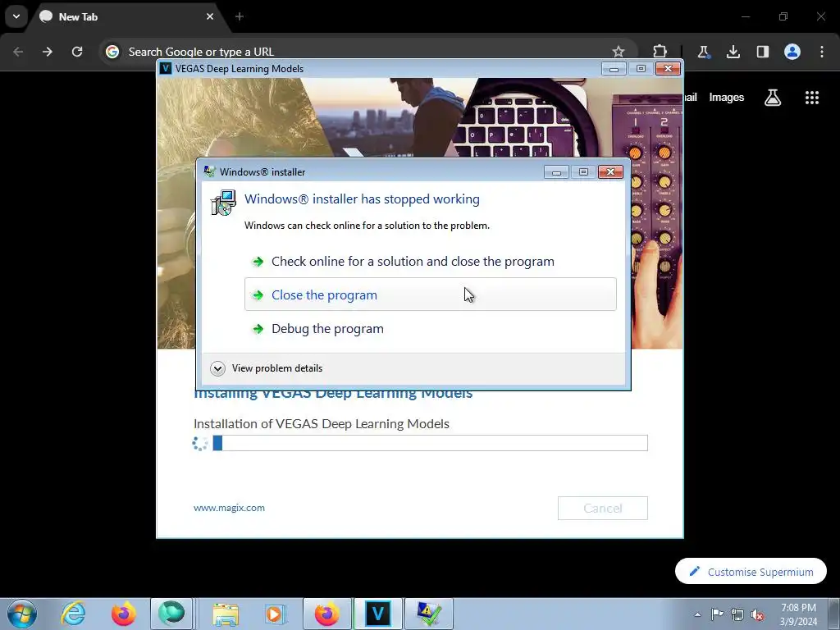Image resolution: width=840 pixels, height=630 pixels.
Task: Open the file explorer folder taskbar icon
Action: point(226,614)
